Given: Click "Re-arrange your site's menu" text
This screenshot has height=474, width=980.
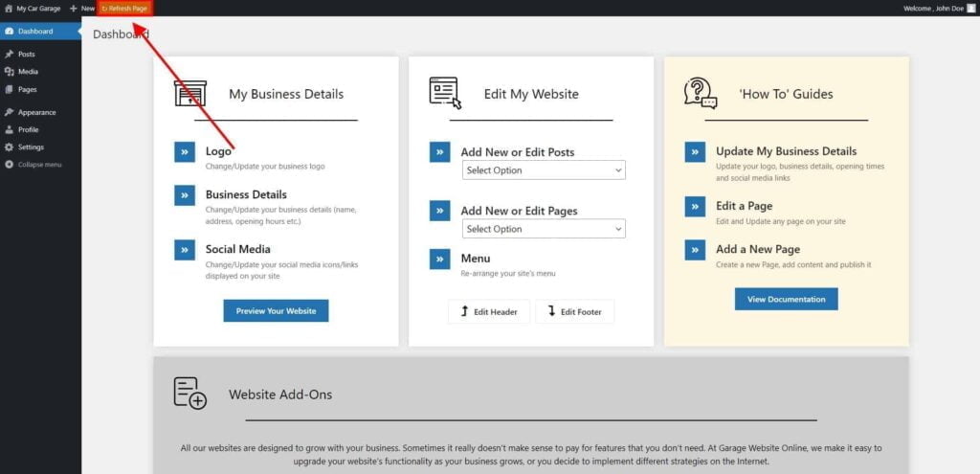Looking at the screenshot, I should coord(507,273).
